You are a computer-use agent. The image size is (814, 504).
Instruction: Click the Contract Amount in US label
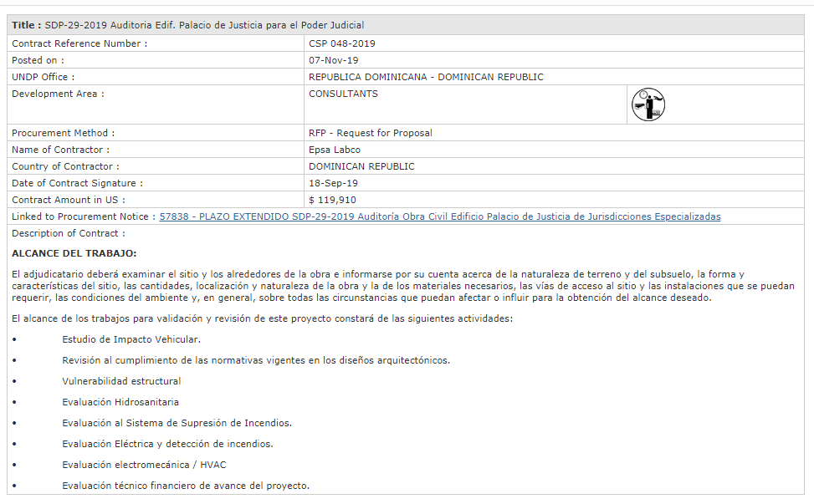coord(68,200)
